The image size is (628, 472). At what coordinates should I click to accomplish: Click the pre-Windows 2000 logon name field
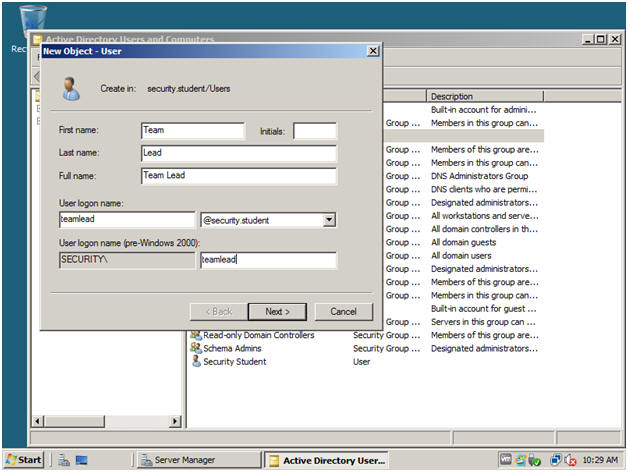pos(268,260)
